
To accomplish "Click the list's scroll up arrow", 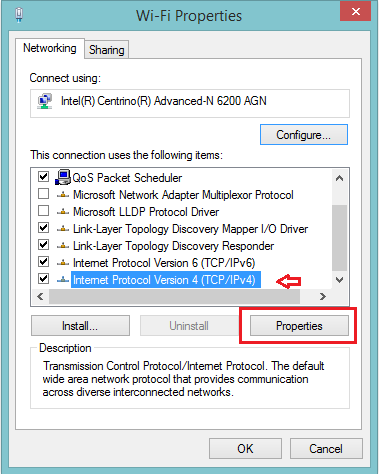I will pyautogui.click(x=339, y=178).
